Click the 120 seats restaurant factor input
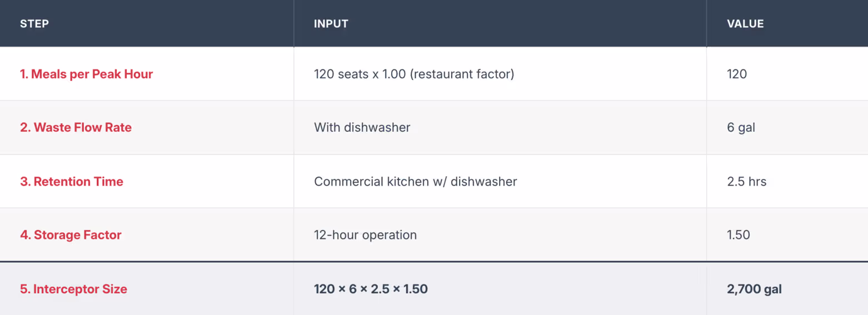Image resolution: width=868 pixels, height=315 pixels. (414, 74)
